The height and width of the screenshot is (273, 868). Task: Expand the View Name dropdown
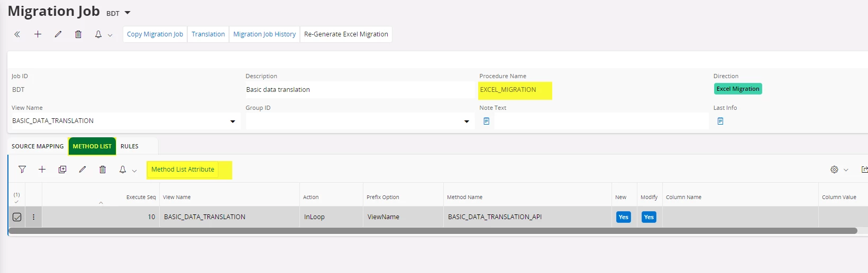pyautogui.click(x=232, y=121)
